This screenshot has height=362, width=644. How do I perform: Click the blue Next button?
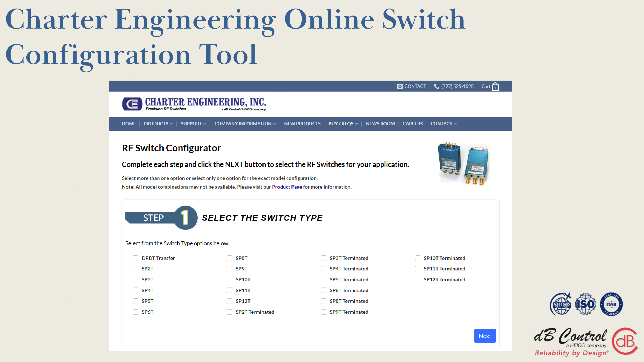[x=485, y=336]
